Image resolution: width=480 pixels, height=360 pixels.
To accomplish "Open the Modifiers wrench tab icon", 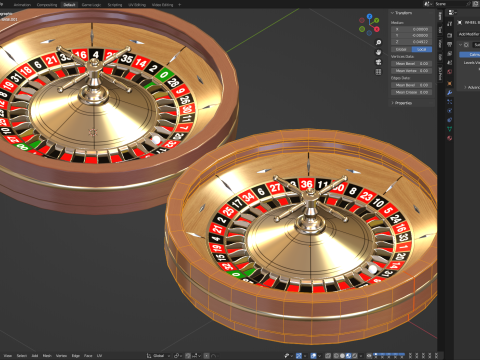I will click(450, 93).
